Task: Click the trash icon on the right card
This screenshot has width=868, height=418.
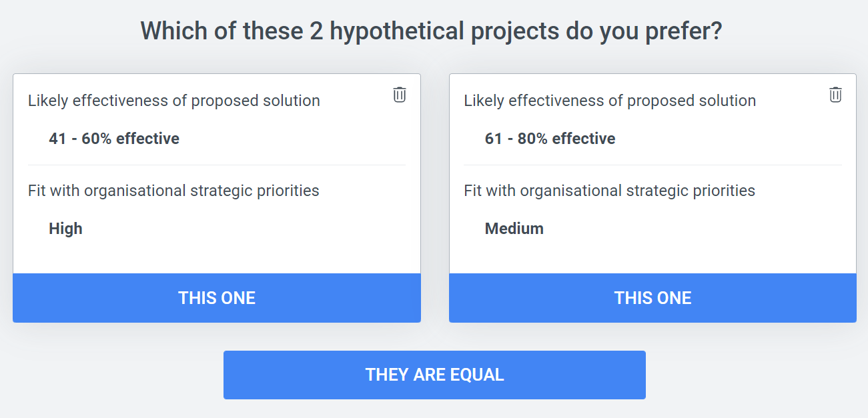Action: click(835, 95)
